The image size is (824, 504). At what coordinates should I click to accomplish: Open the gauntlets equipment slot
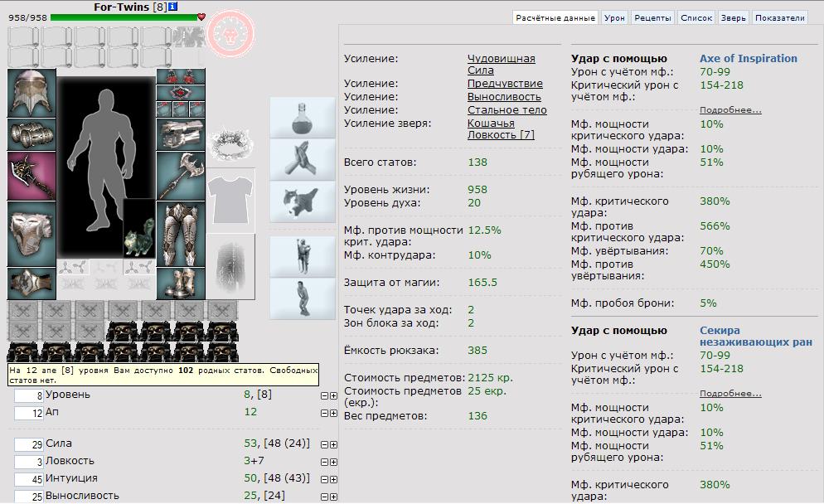tap(181, 134)
